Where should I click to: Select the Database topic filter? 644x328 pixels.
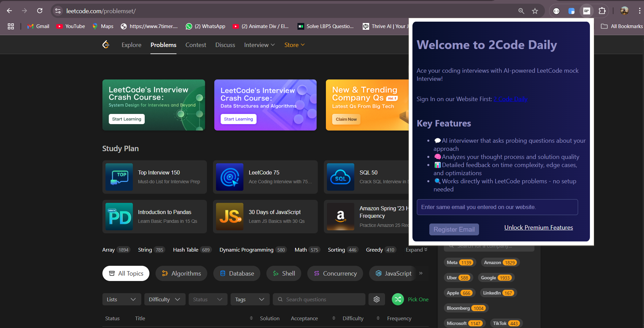(237, 273)
